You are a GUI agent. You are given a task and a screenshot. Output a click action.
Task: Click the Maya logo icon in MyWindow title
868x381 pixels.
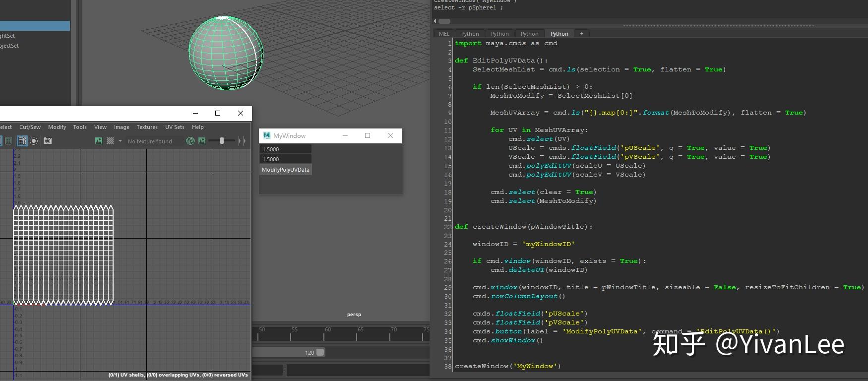[x=267, y=135]
